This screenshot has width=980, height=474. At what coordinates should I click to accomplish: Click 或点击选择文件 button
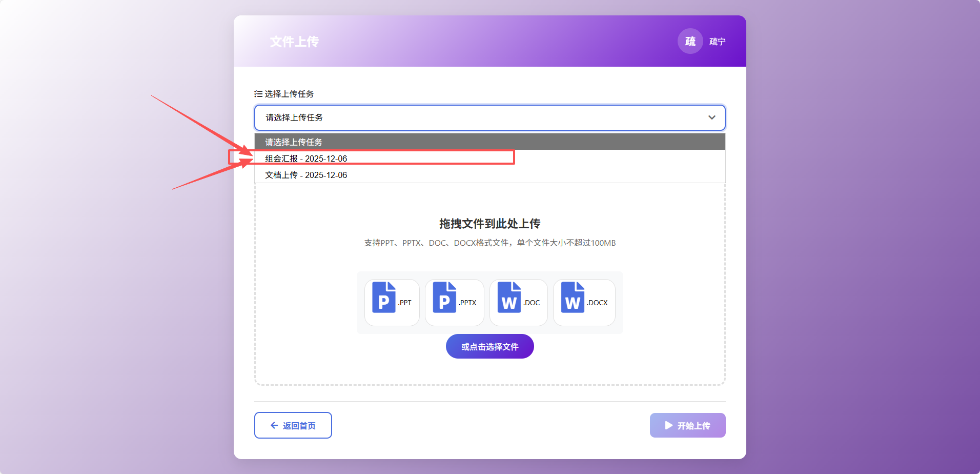click(490, 346)
